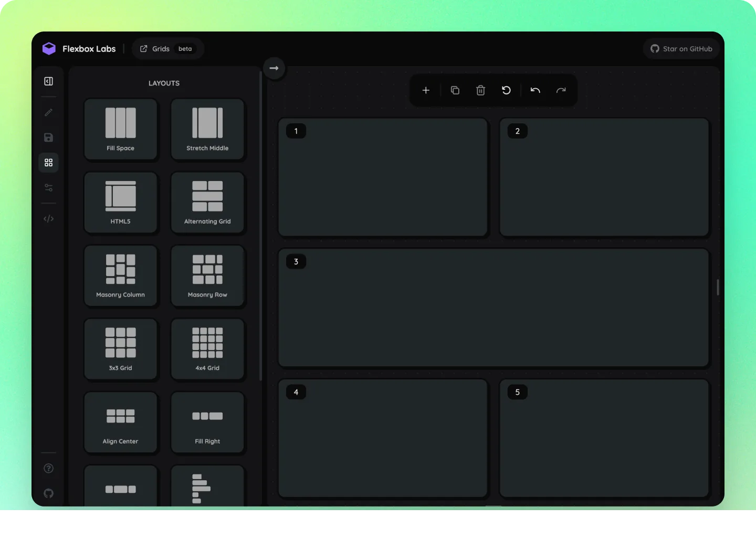The width and height of the screenshot is (756, 549).
Task: Click Star on GitHub button
Action: click(681, 49)
